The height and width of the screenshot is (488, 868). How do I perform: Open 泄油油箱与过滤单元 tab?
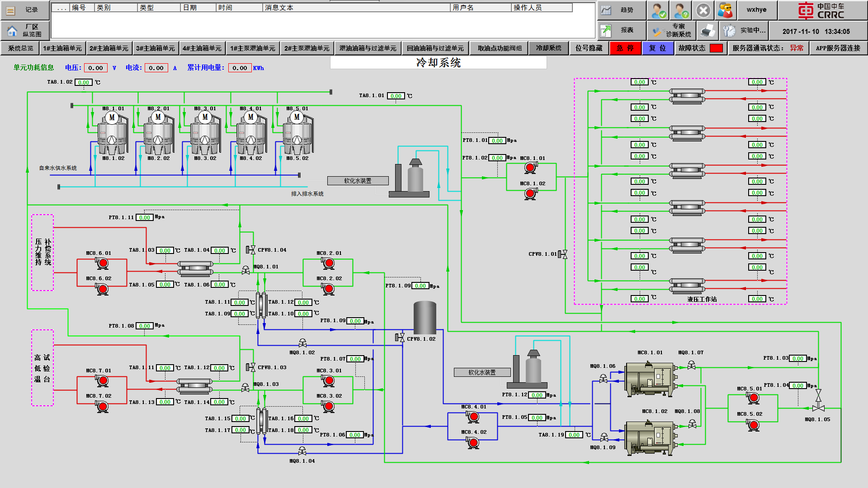tap(368, 48)
